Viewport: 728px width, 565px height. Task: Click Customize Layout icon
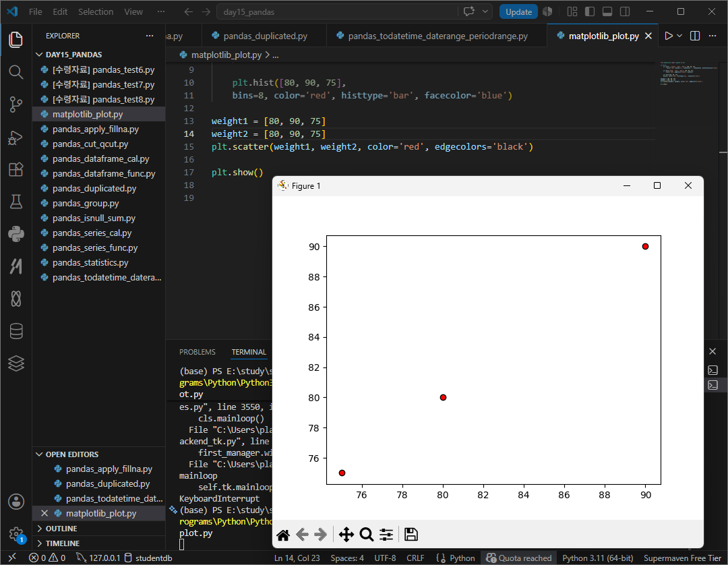[572, 11]
